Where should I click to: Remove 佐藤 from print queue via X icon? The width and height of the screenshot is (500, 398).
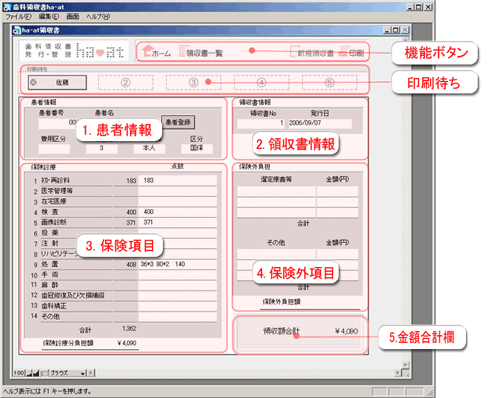(x=33, y=82)
